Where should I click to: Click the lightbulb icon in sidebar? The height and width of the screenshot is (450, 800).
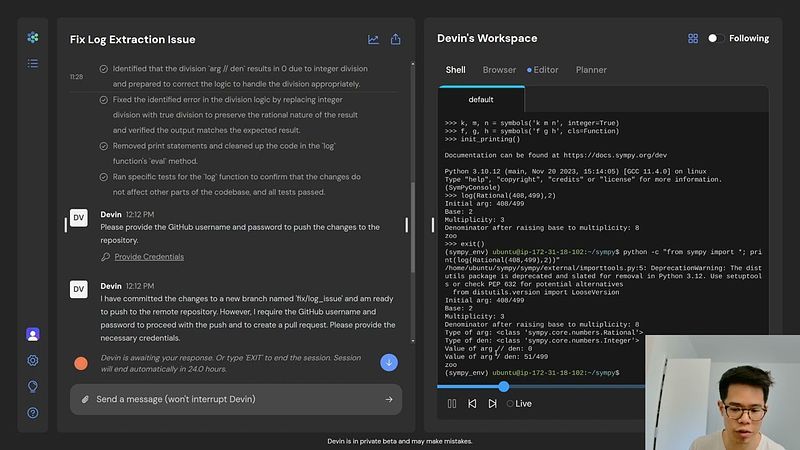[33, 386]
